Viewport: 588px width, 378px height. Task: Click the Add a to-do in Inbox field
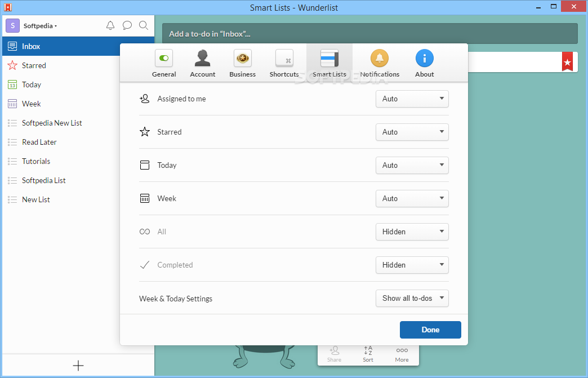[369, 34]
